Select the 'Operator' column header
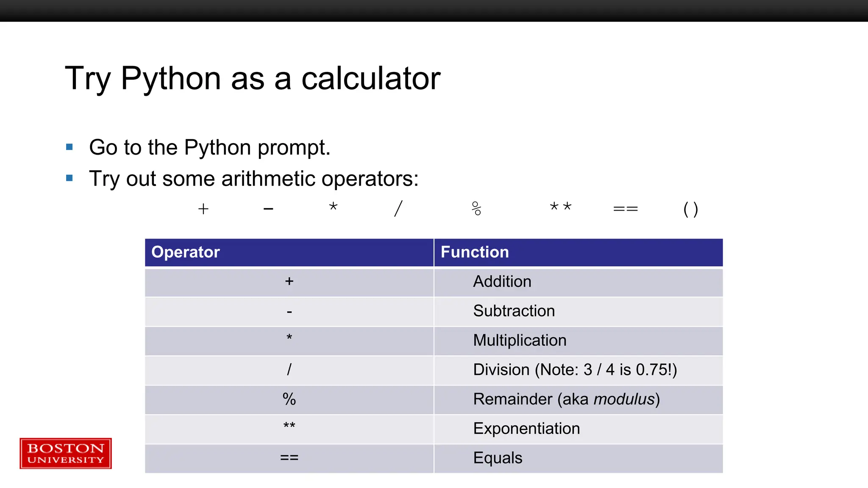This screenshot has height=488, width=868. (x=186, y=252)
